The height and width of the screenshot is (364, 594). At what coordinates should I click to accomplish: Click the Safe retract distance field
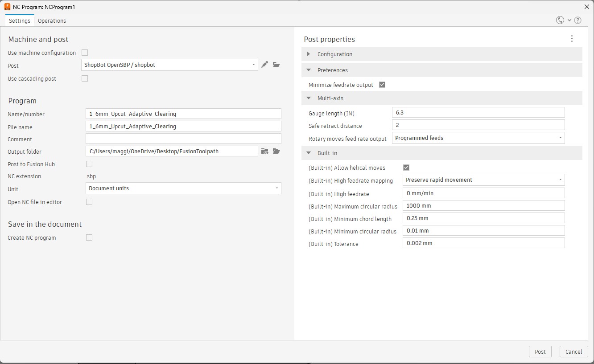click(x=478, y=125)
